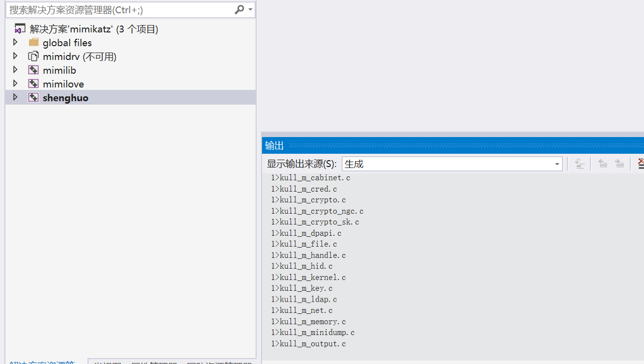Click output line kull_m_cred.c
This screenshot has width=644, height=364.
[304, 189]
